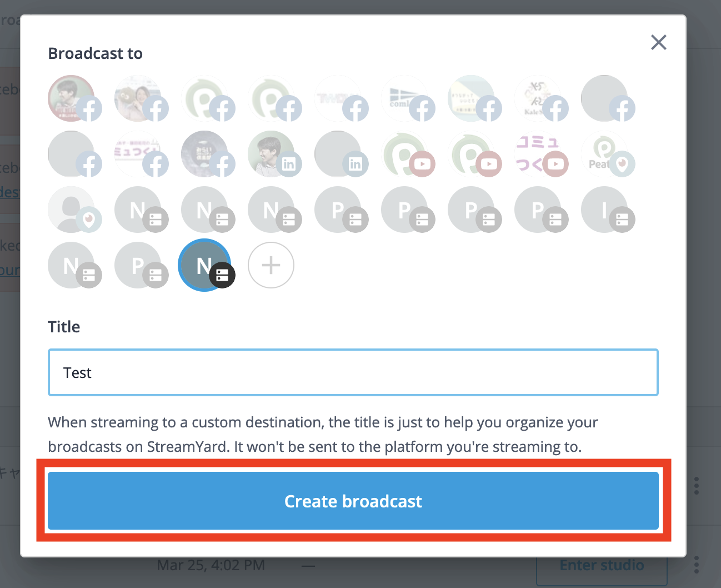Screen dimensions: 721x588
Task: Add a new destination with plus icon
Action: [271, 265]
